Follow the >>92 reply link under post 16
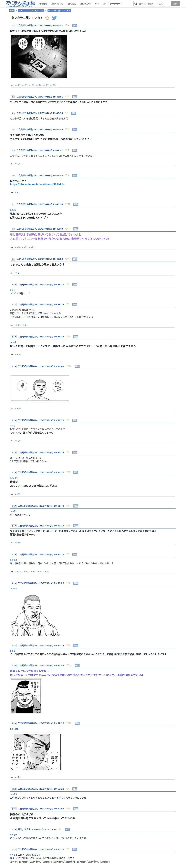This screenshot has height=868, width=186. [18, 494]
